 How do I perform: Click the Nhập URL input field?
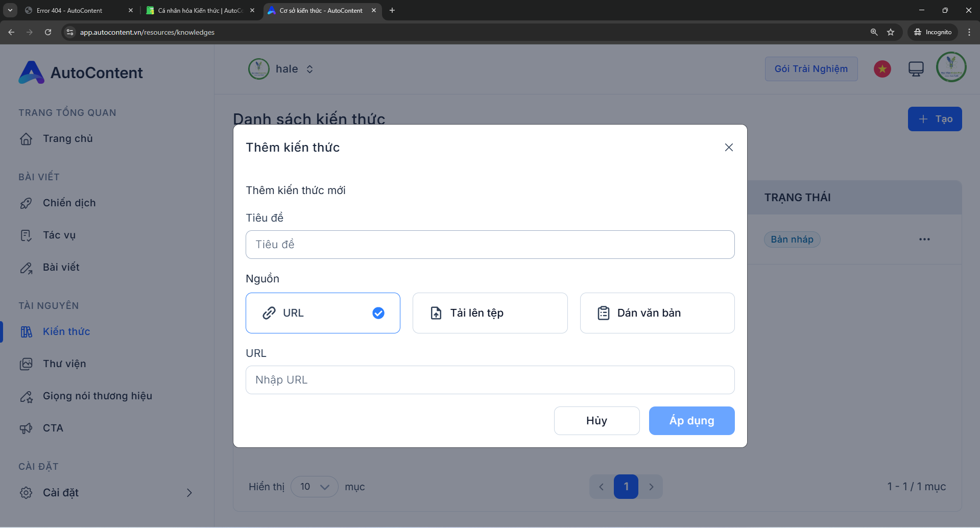(490, 380)
